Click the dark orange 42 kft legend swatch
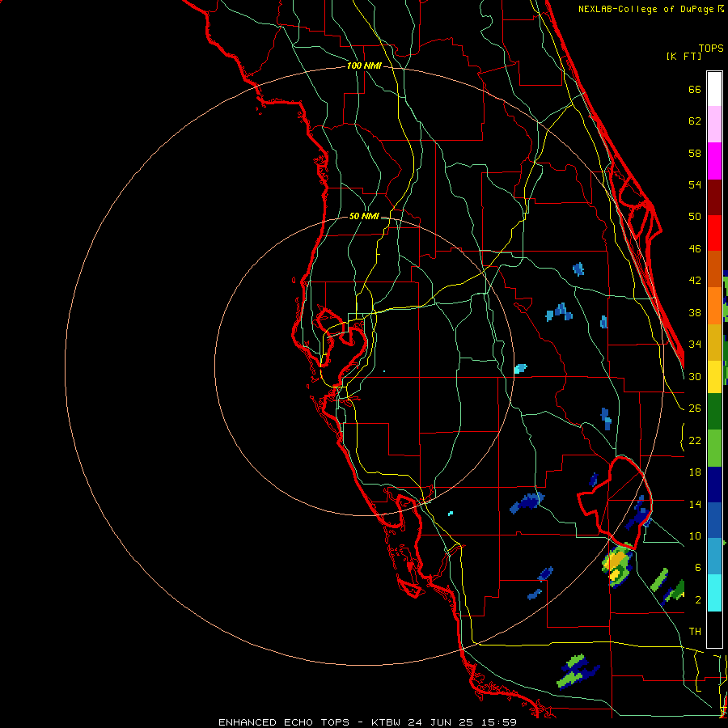This screenshot has width=728, height=728. click(714, 269)
